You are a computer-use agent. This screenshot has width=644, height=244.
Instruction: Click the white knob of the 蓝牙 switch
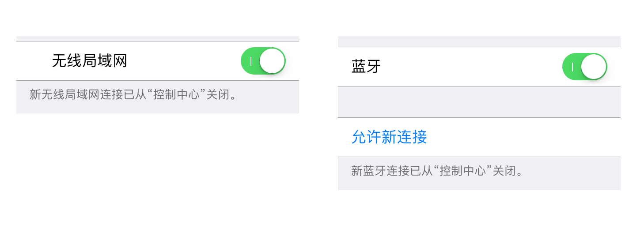pyautogui.click(x=593, y=67)
